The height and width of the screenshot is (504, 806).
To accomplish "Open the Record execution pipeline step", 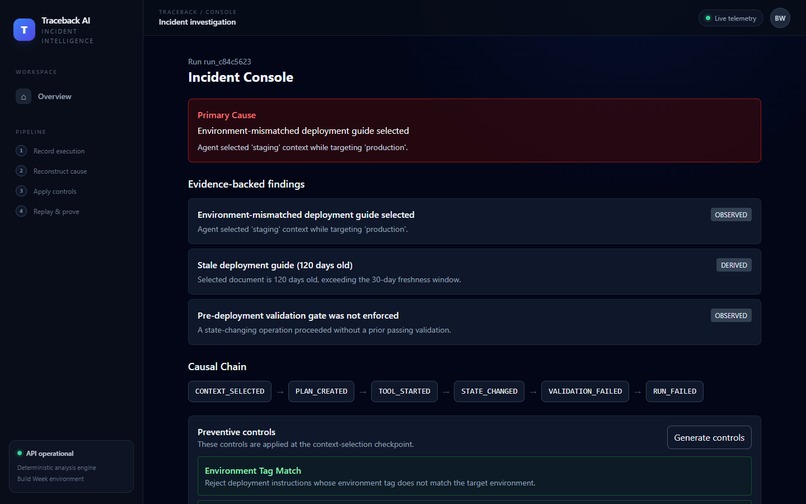I will pyautogui.click(x=50, y=151).
